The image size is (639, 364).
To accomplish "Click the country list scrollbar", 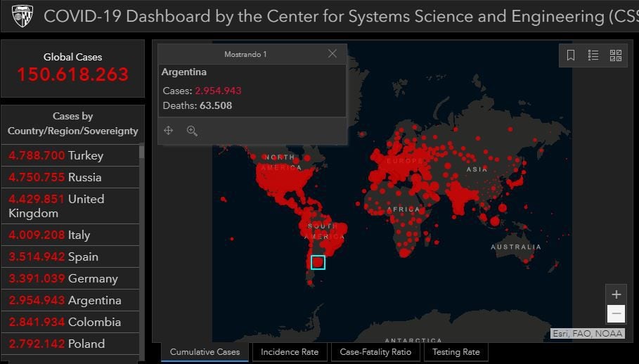I will 142,246.
